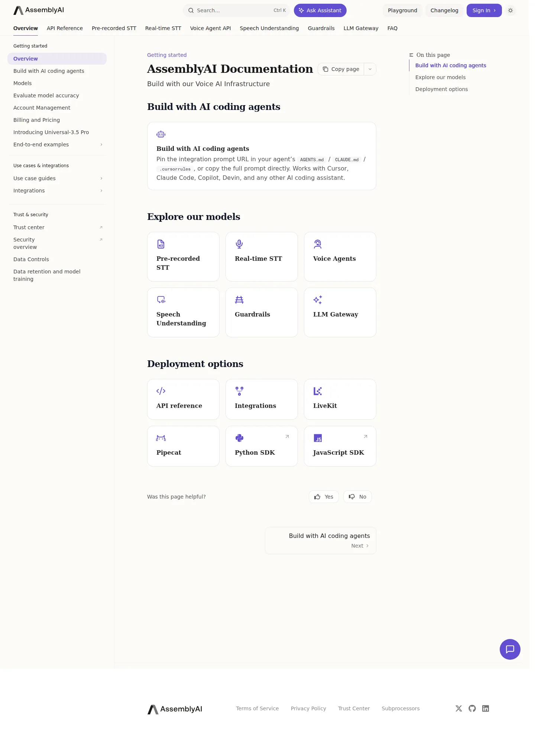Open the Privacy Policy footer link
Image resolution: width=535 pixels, height=756 pixels.
(x=308, y=708)
